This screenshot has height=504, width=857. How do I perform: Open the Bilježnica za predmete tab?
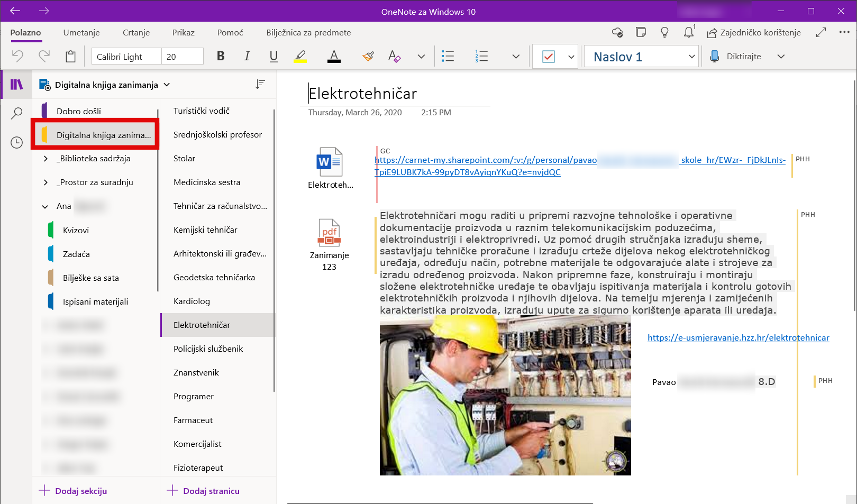coord(308,32)
